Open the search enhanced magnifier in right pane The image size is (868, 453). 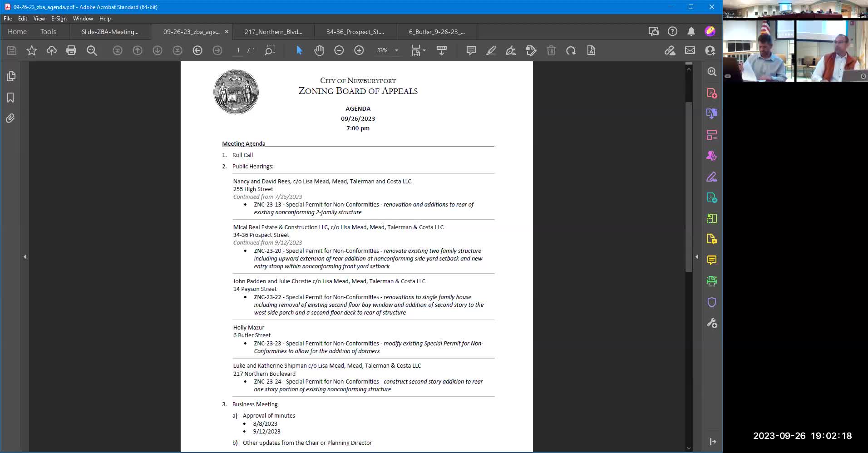(712, 72)
